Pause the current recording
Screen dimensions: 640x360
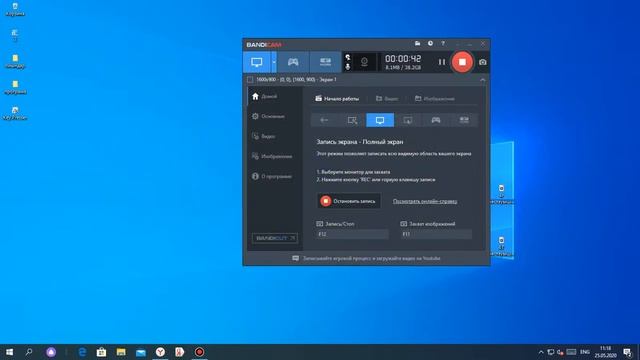click(442, 62)
